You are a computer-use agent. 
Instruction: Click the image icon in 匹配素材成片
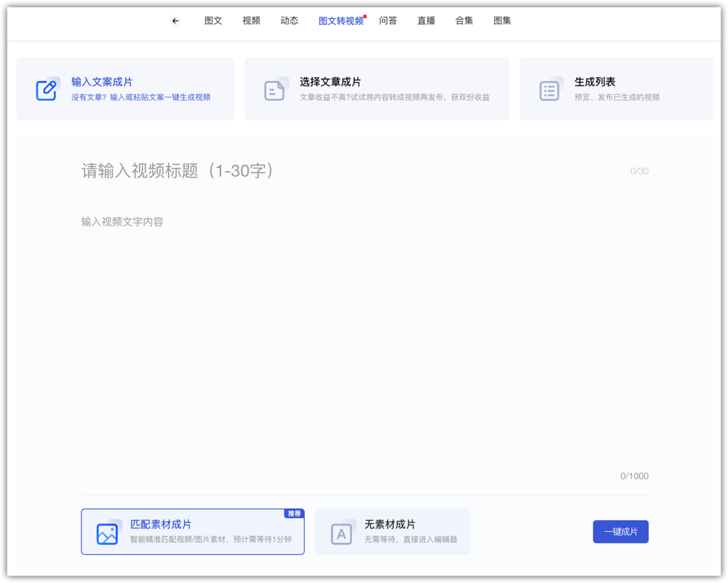point(108,533)
